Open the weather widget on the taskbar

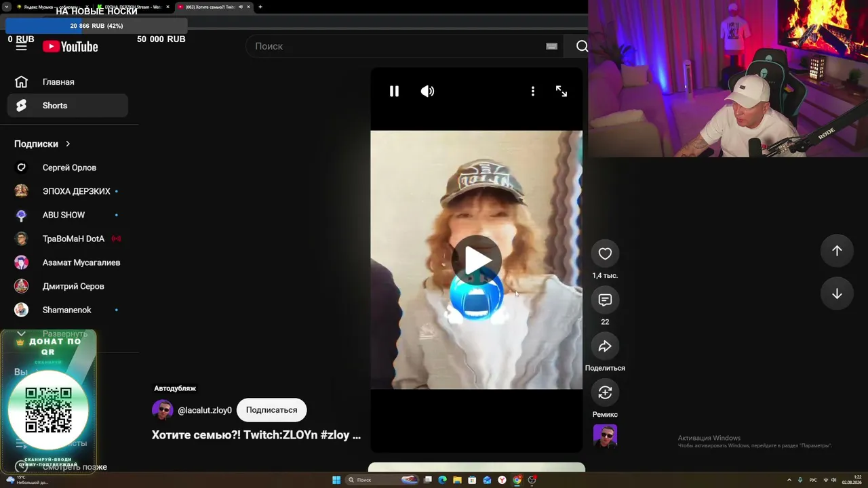(27, 480)
